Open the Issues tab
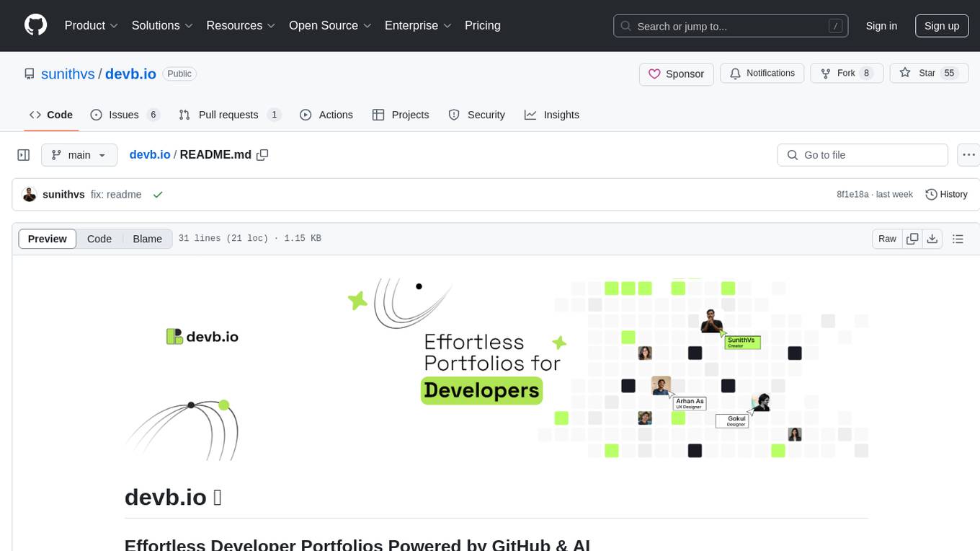 pos(124,115)
